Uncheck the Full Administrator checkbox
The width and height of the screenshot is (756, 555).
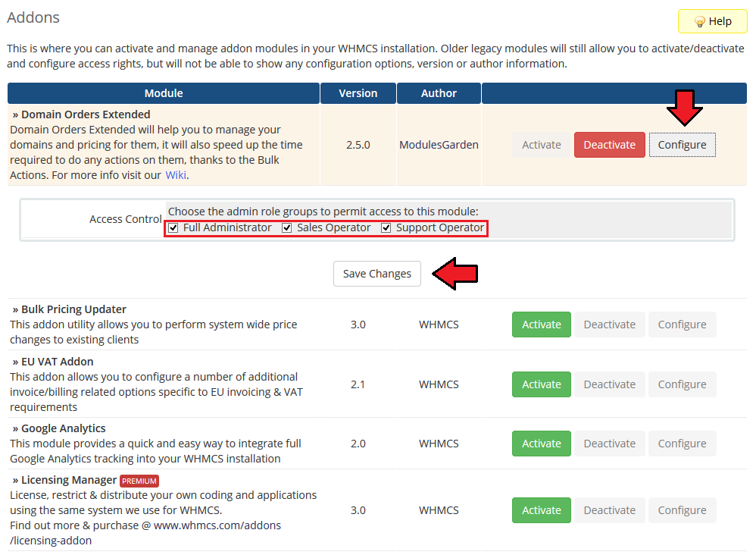tap(173, 228)
